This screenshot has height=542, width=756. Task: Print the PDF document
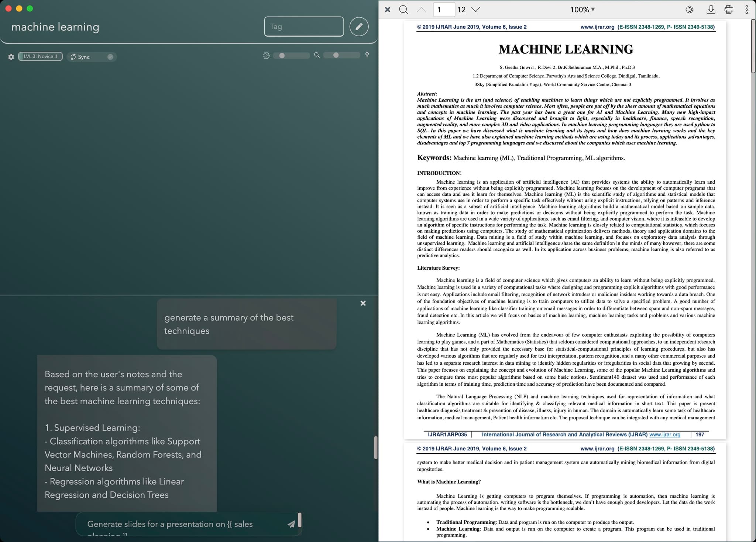(x=729, y=10)
